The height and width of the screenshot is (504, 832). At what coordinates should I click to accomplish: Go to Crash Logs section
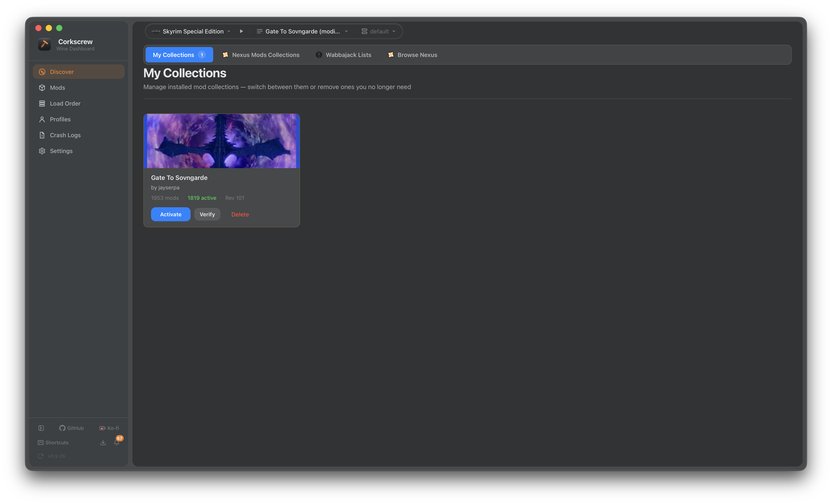(65, 135)
